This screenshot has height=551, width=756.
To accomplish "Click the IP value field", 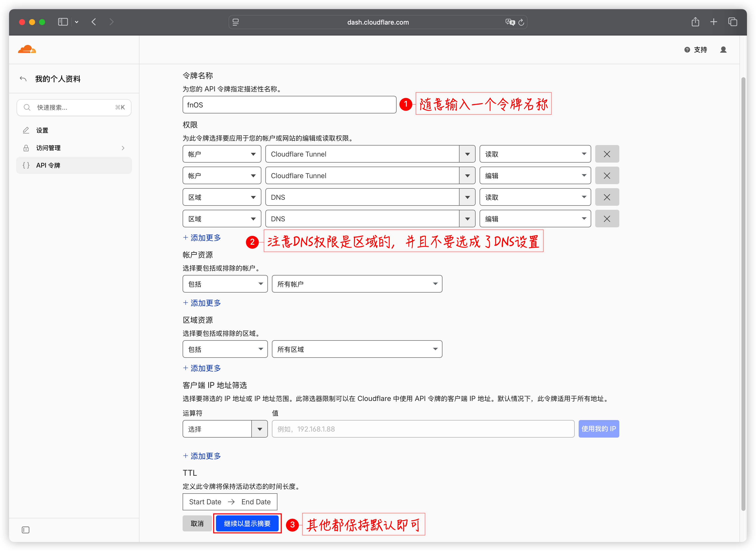I will [x=423, y=429].
